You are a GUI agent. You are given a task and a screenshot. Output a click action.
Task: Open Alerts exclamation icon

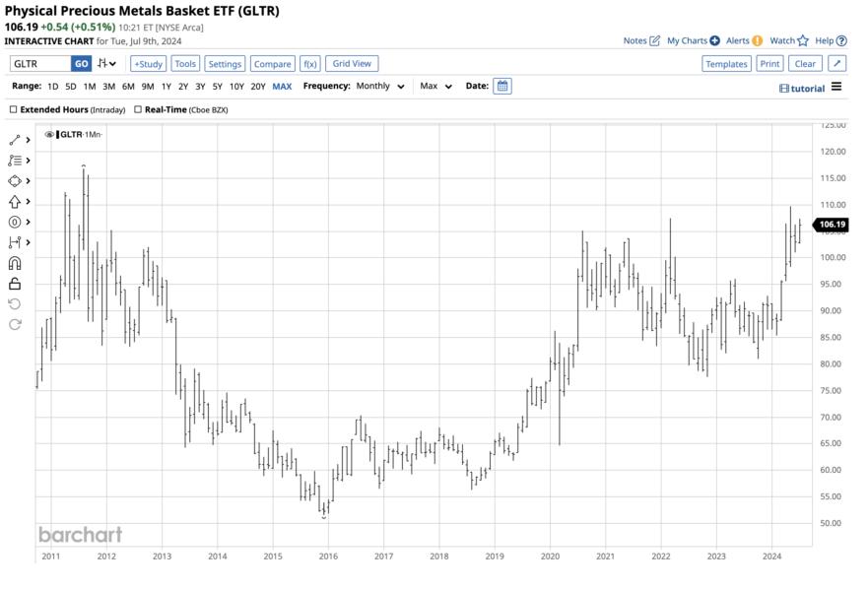pyautogui.click(x=758, y=40)
